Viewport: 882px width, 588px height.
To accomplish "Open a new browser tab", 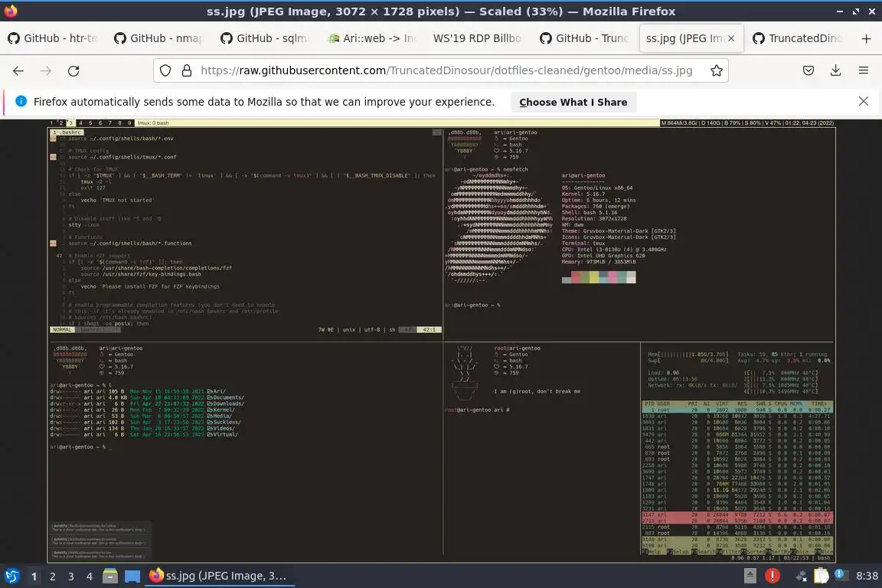I will pyautogui.click(x=866, y=38).
